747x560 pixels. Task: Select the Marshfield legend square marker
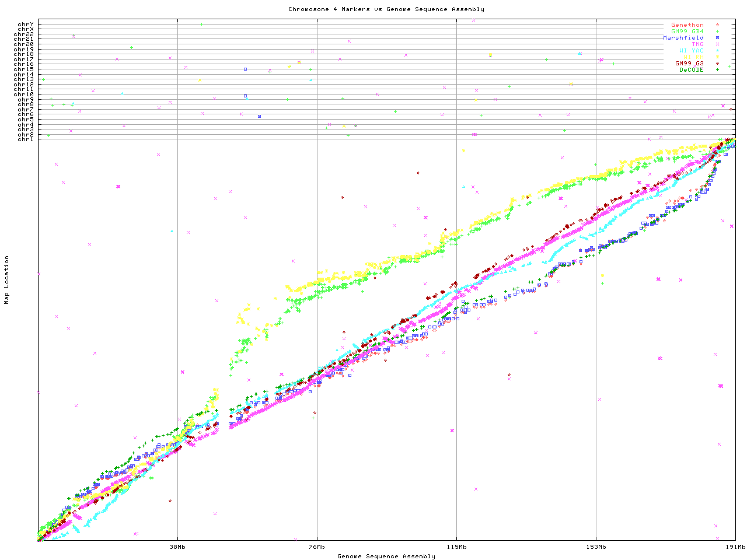click(717, 38)
